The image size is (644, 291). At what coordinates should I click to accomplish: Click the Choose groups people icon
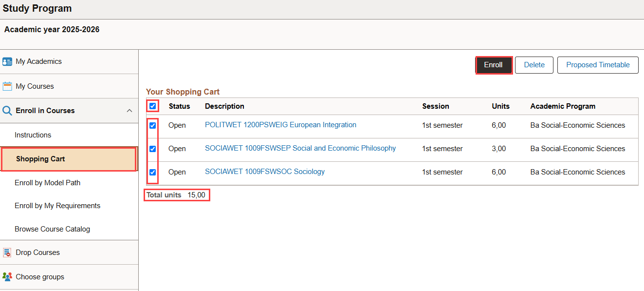point(7,277)
